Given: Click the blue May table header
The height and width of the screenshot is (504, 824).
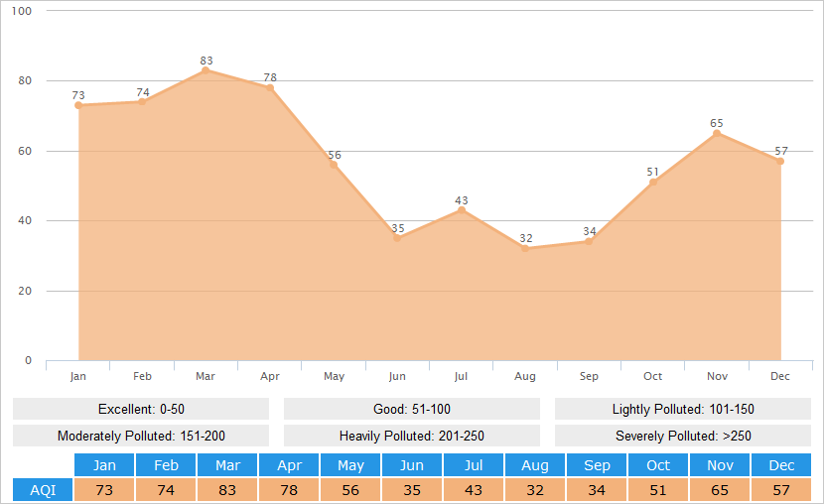Looking at the screenshot, I should [350, 465].
